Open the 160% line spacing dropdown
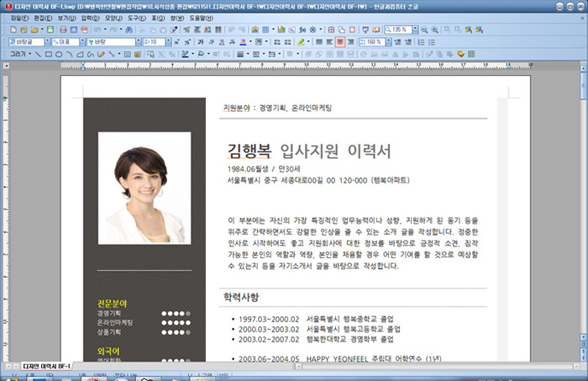The width and height of the screenshot is (588, 381). 389,42
